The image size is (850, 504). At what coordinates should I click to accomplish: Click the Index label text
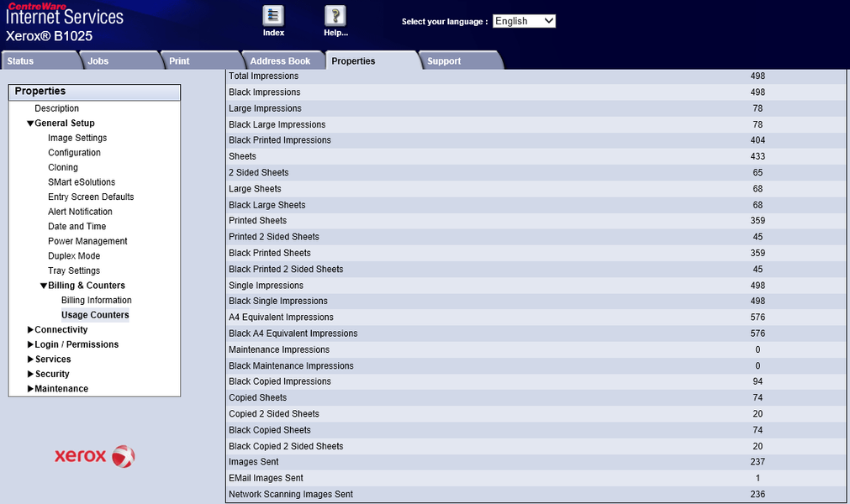point(273,33)
